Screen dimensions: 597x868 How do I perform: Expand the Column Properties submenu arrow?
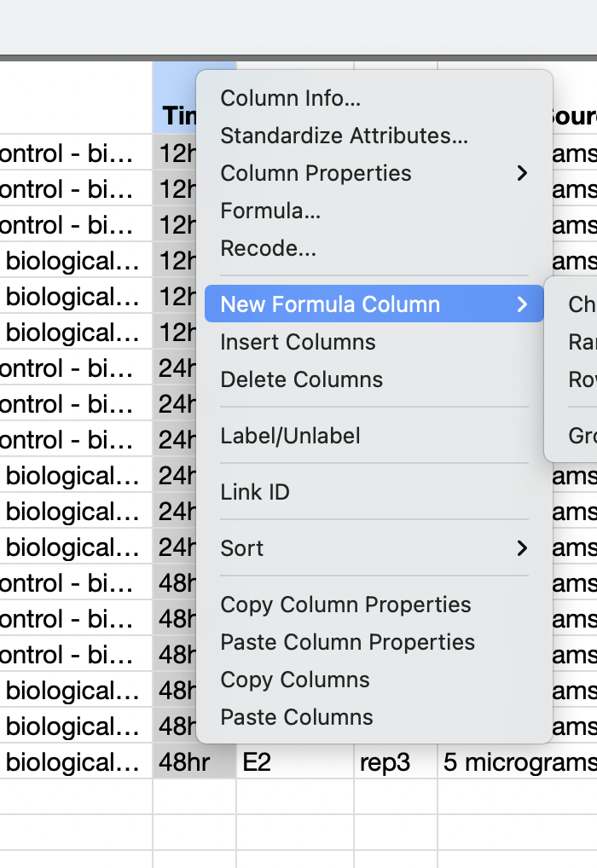click(522, 173)
